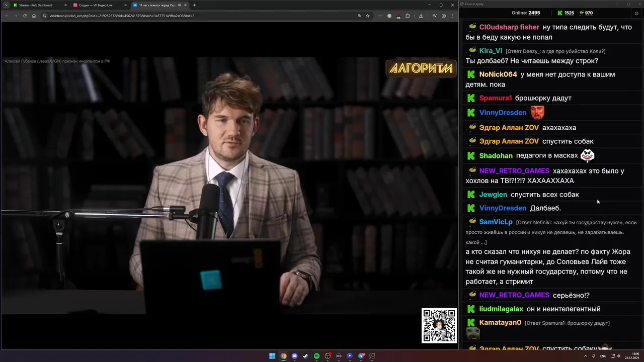Screen dimensions: 644x362
Task: Bookmark this page with the star
Action: [x=368, y=16]
